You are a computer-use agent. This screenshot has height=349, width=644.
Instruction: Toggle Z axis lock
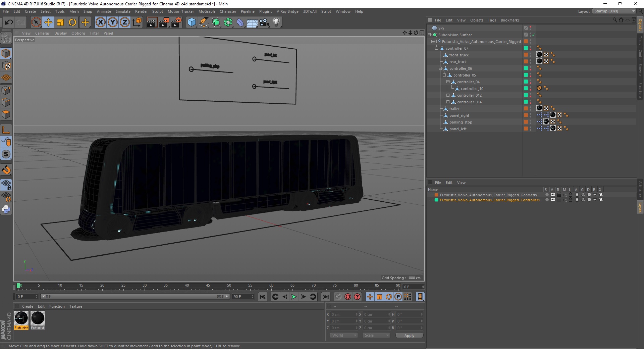coord(125,22)
